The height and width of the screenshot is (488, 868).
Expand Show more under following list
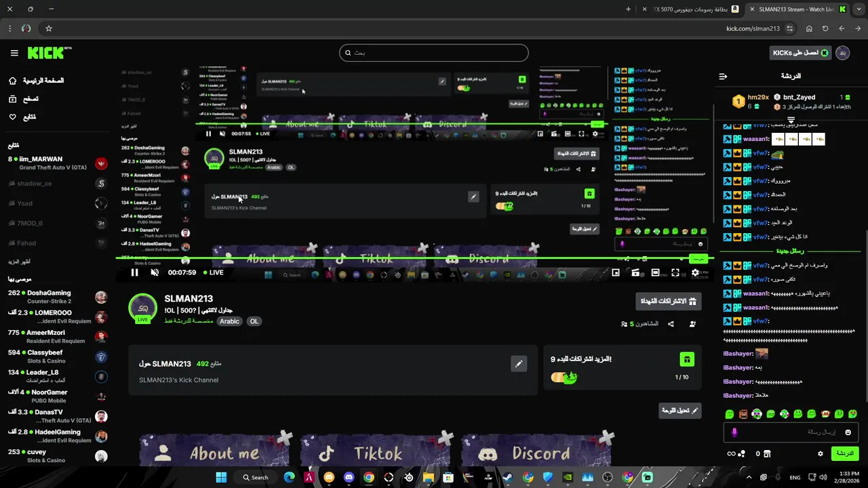[19, 262]
